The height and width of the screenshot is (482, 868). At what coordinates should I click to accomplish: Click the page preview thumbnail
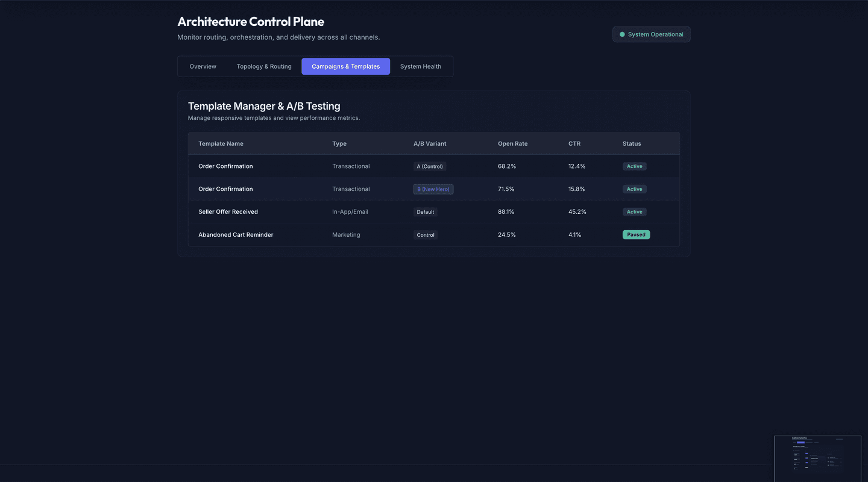click(x=817, y=458)
